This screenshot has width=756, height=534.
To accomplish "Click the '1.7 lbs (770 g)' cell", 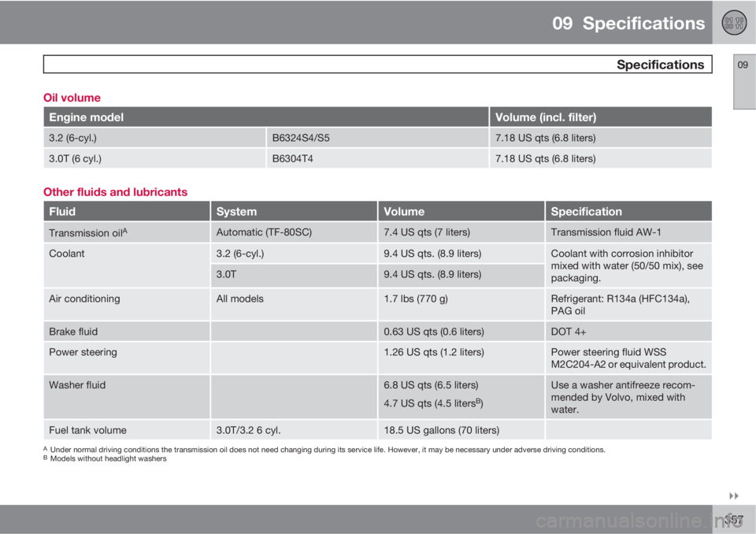I will pos(461,304).
